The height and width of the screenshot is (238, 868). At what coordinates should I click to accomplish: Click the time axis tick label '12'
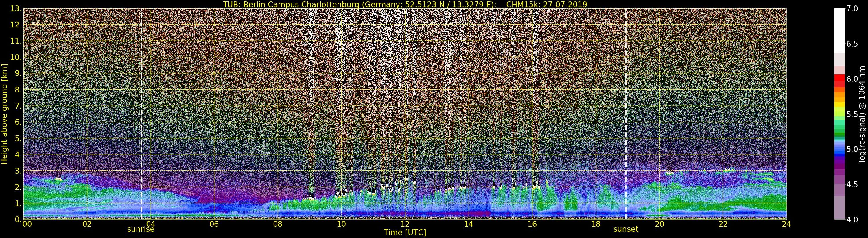[x=405, y=224]
